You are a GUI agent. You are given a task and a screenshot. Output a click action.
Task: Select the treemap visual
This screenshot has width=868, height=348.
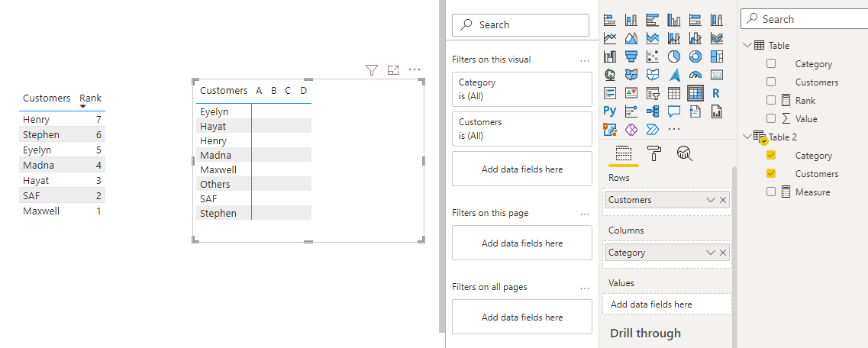(717, 56)
